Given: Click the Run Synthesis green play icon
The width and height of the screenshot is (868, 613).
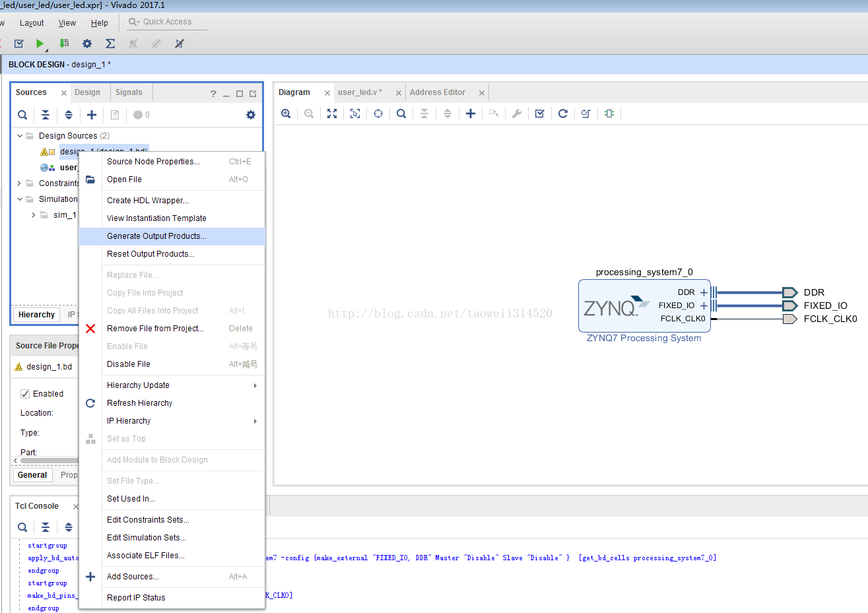Looking at the screenshot, I should 40,44.
